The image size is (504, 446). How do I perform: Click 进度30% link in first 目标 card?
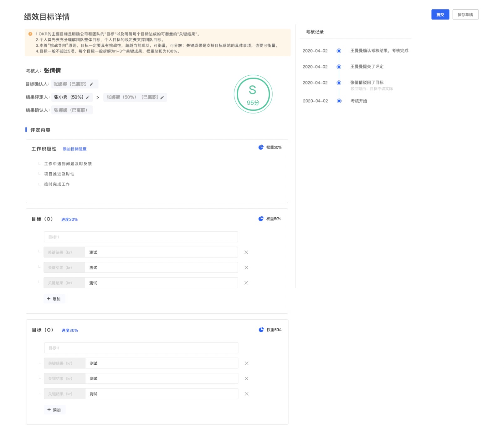point(69,219)
